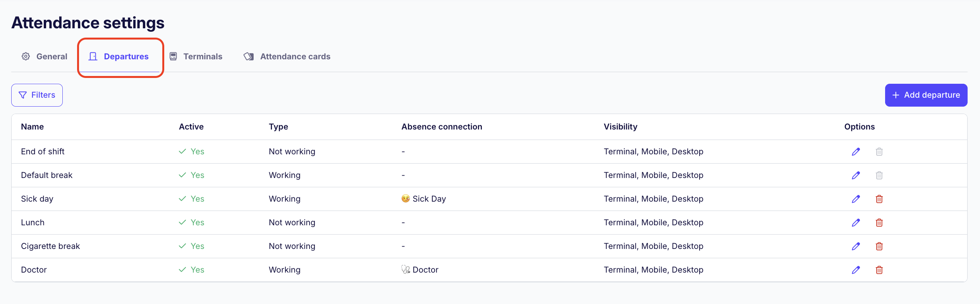Open the Terminals tab

click(196, 57)
